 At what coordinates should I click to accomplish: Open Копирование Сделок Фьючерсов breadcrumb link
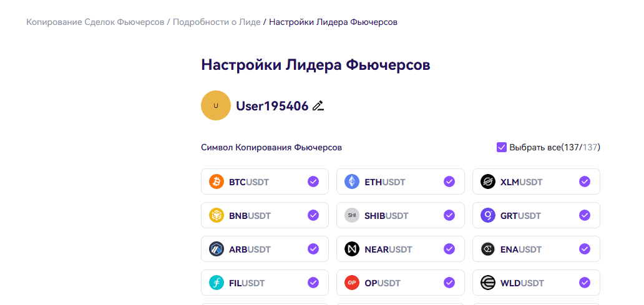coord(95,22)
